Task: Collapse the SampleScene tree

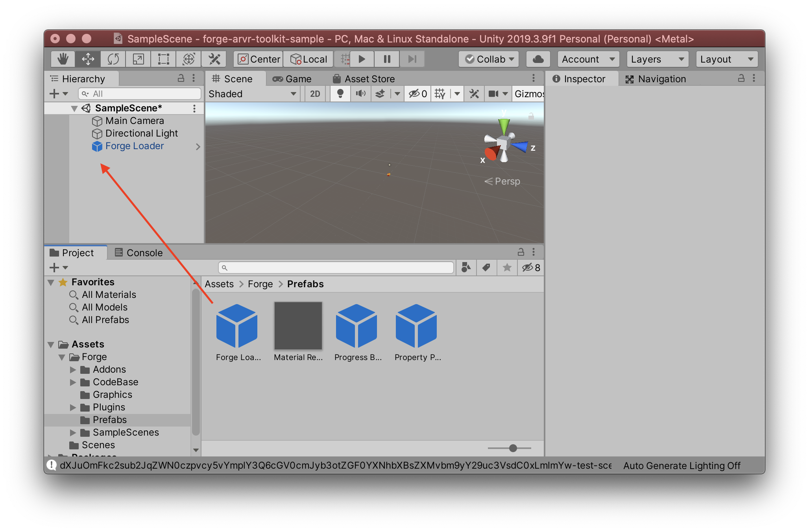Action: [x=74, y=108]
